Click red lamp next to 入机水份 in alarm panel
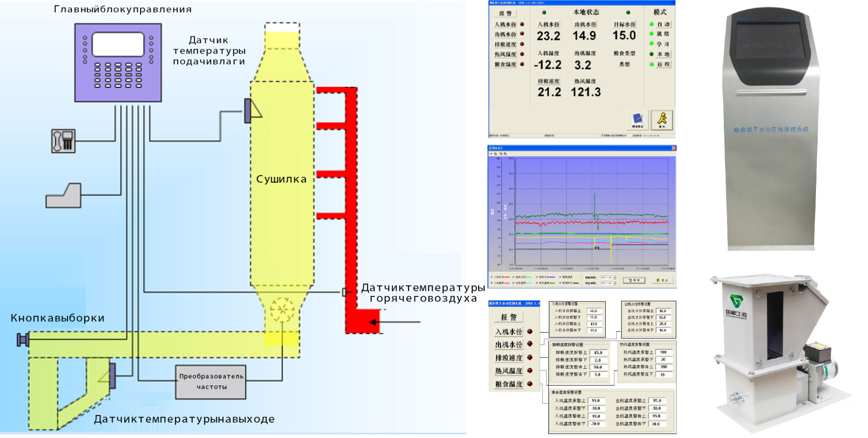This screenshot has height=438, width=868. (530, 332)
